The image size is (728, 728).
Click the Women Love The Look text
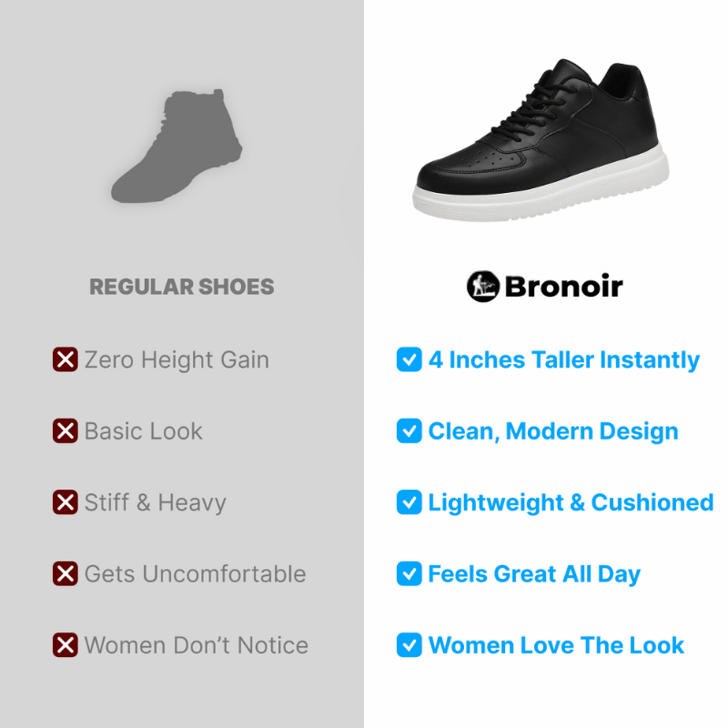pos(556,645)
